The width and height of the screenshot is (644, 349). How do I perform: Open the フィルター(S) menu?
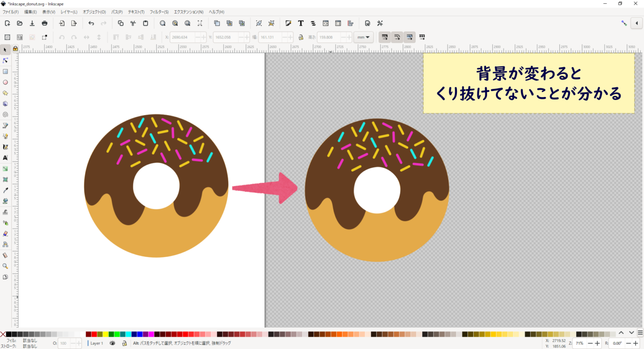pyautogui.click(x=159, y=12)
